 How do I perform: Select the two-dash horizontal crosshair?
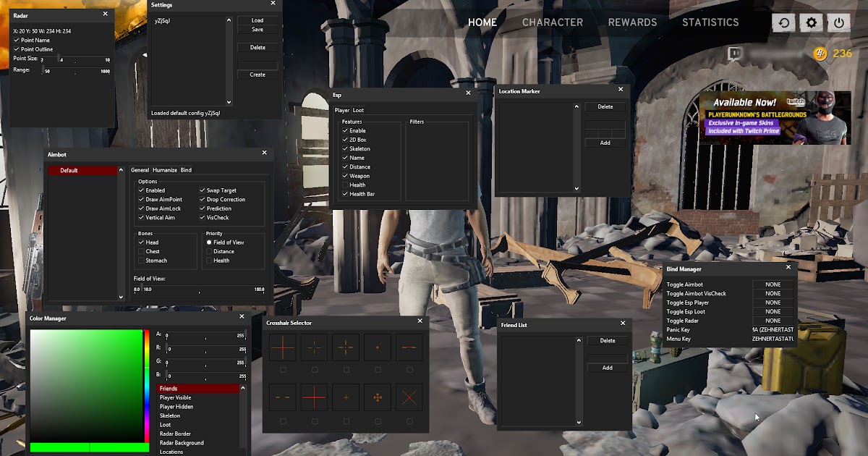point(282,397)
